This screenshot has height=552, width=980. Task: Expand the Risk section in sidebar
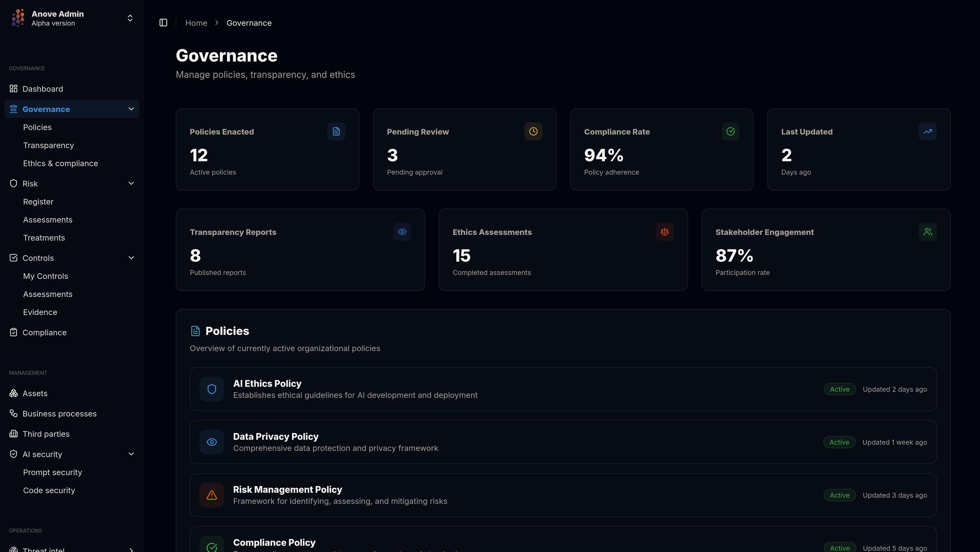[x=131, y=183]
